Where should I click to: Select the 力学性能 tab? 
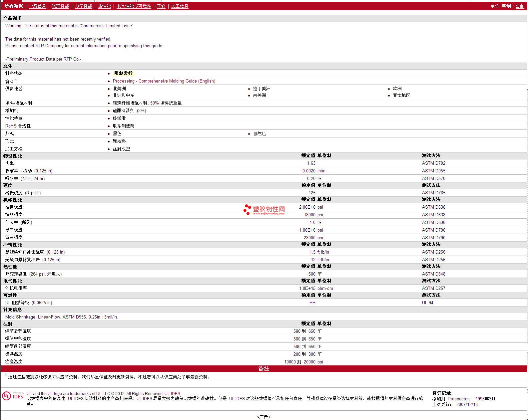(83, 6)
